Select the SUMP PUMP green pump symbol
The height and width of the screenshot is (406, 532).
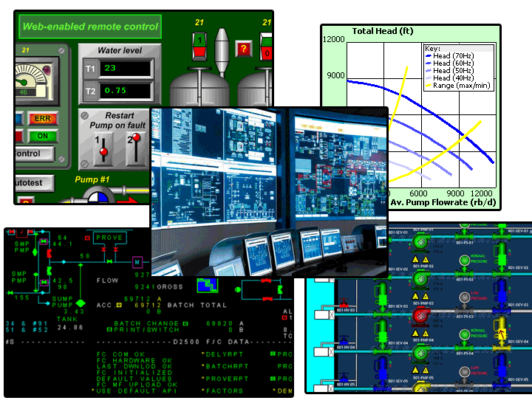coord(81,303)
